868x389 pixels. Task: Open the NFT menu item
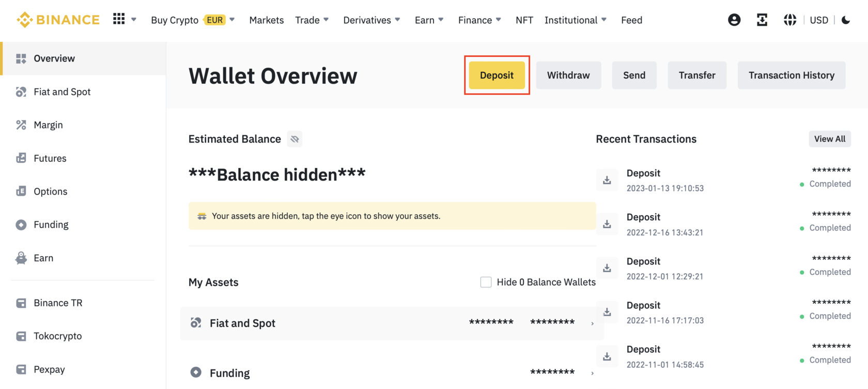point(524,20)
